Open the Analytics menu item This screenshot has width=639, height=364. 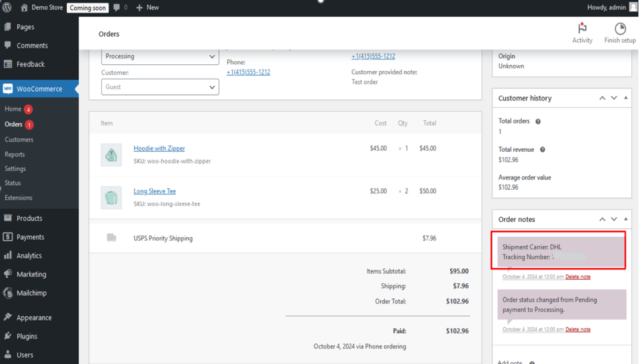click(29, 256)
